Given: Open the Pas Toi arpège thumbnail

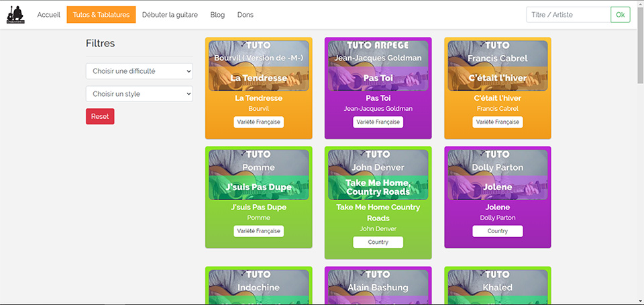Looking at the screenshot, I should (378, 66).
